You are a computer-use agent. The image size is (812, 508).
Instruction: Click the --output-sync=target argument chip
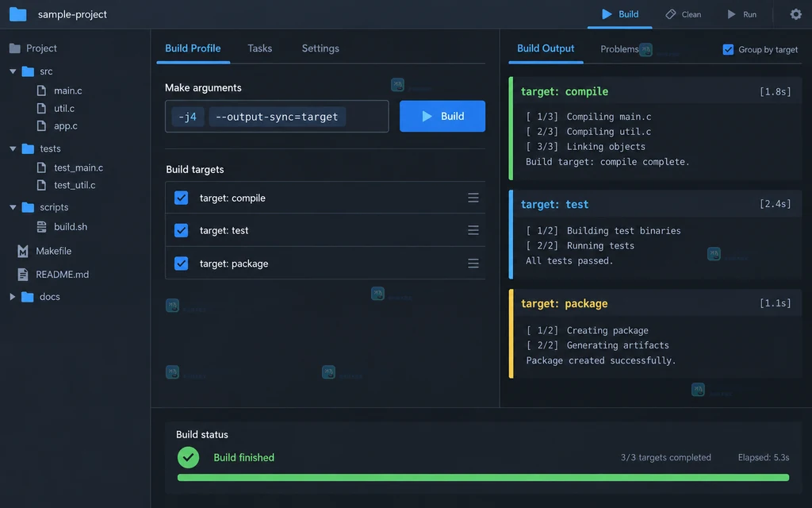pyautogui.click(x=277, y=117)
